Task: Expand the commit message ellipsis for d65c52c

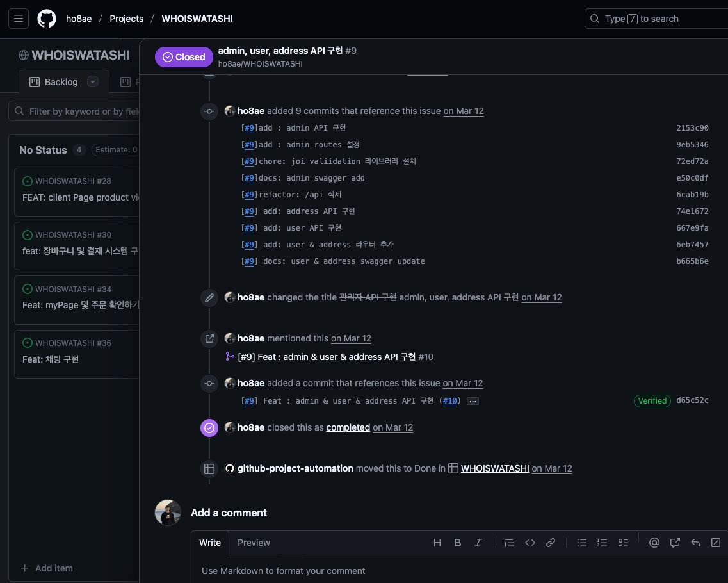Action: tap(473, 401)
